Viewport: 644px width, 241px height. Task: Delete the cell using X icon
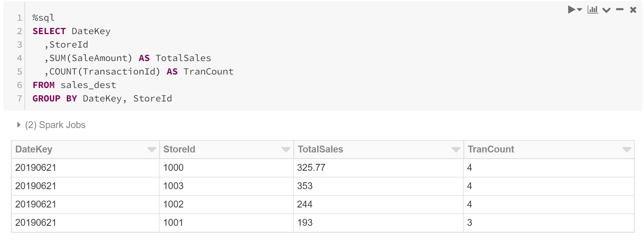[x=633, y=10]
